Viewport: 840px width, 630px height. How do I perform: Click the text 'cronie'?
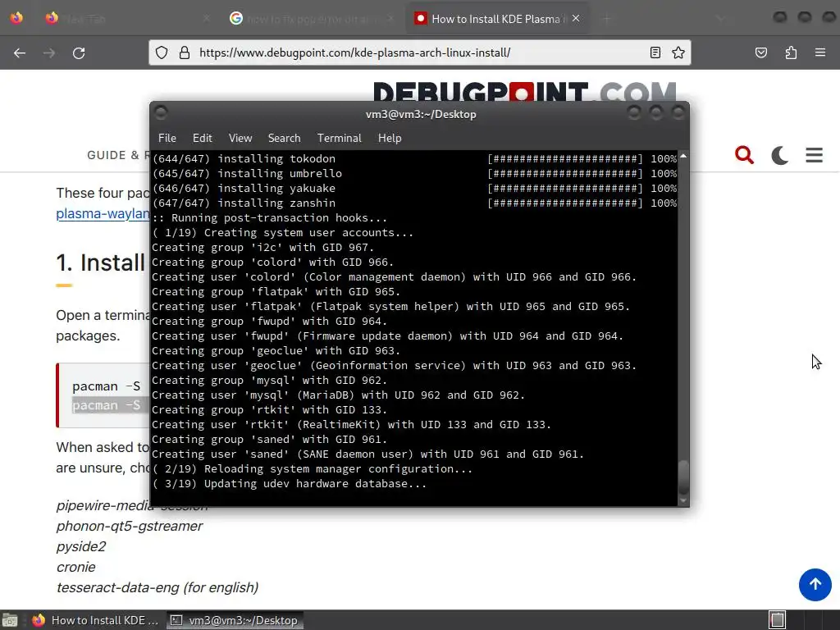click(x=76, y=567)
